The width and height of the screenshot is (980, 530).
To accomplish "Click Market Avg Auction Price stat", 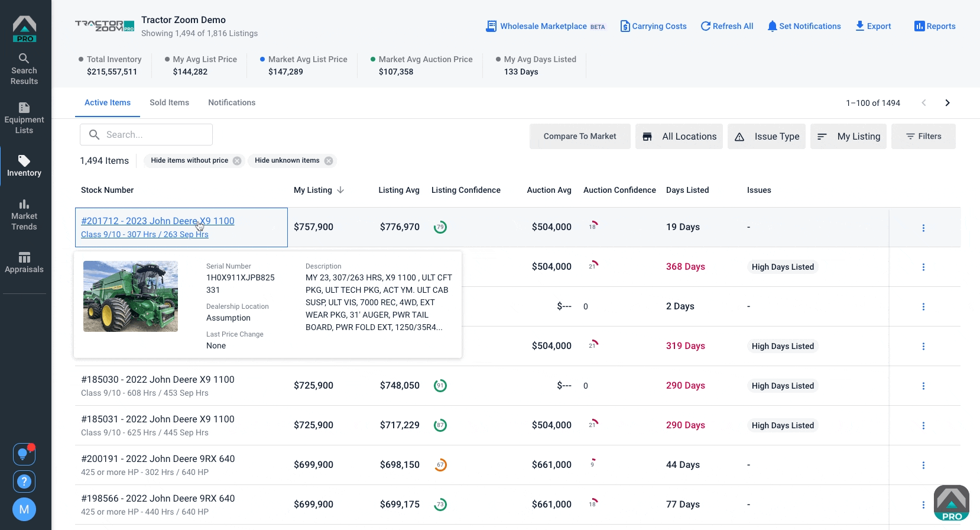I will pyautogui.click(x=421, y=65).
